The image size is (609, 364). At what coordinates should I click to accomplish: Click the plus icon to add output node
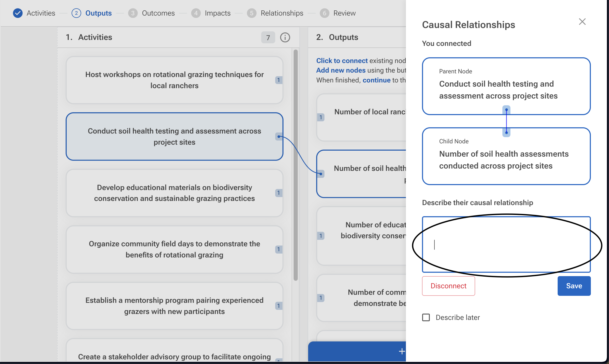coord(402,351)
